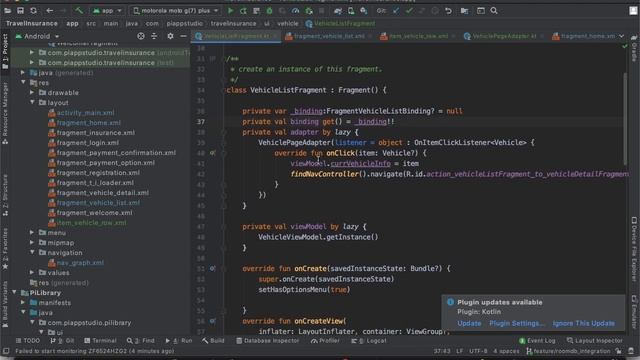Open the motorola moto g(7) plus device dropdown
The image size is (640, 360).
[176, 11]
